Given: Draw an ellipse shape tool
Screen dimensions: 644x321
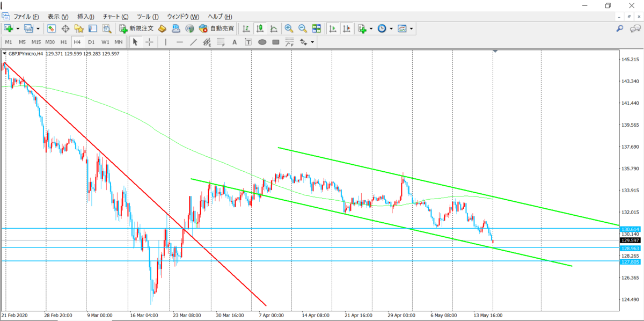Looking at the screenshot, I should tap(262, 42).
